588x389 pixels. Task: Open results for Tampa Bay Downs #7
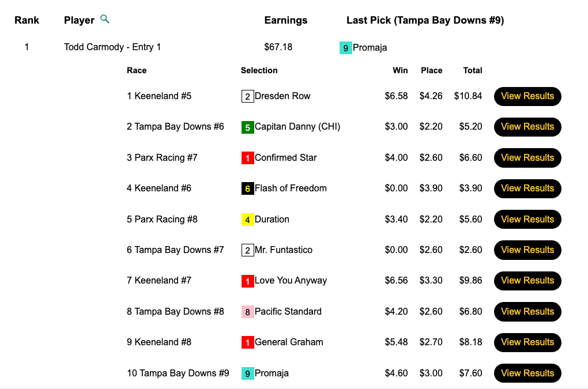527,250
